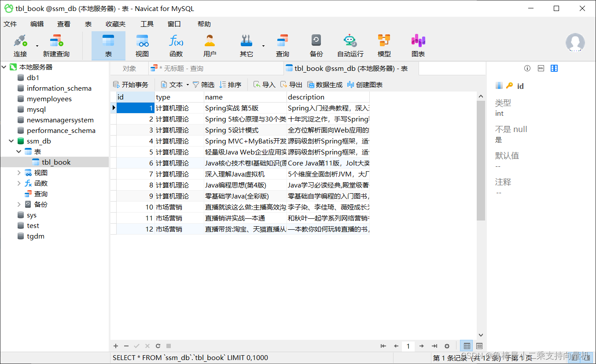This screenshot has height=364, width=596.
Task: Open the record limit settings gear
Action: click(447, 346)
